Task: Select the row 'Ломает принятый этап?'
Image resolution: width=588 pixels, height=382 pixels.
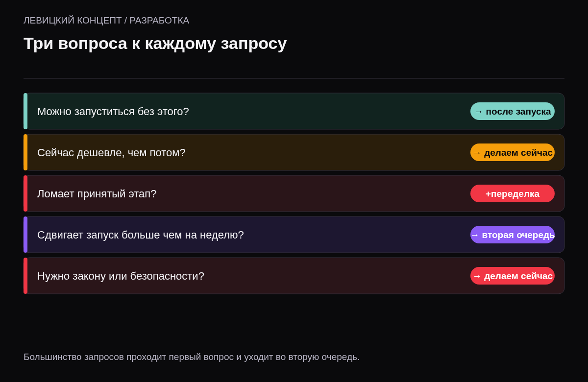Action: pos(294,193)
